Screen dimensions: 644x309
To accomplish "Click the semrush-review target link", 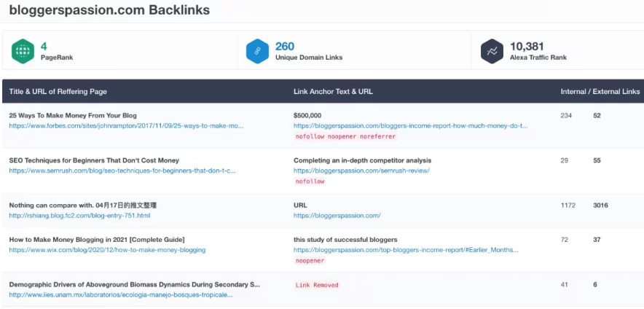I will [x=361, y=171].
